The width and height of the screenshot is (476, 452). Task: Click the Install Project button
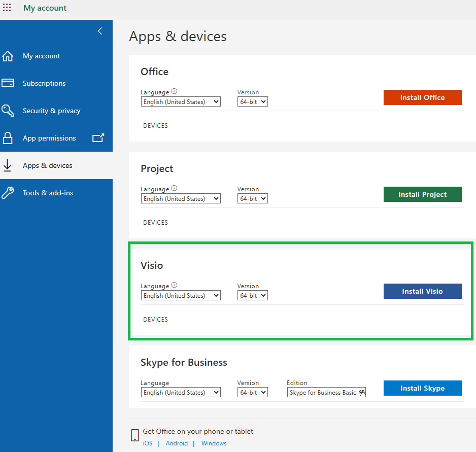(x=422, y=194)
